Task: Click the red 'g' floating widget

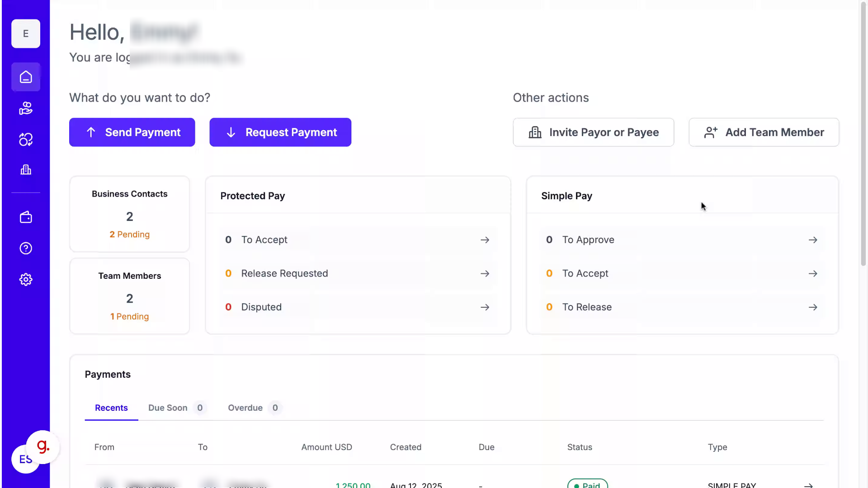Action: 43,447
